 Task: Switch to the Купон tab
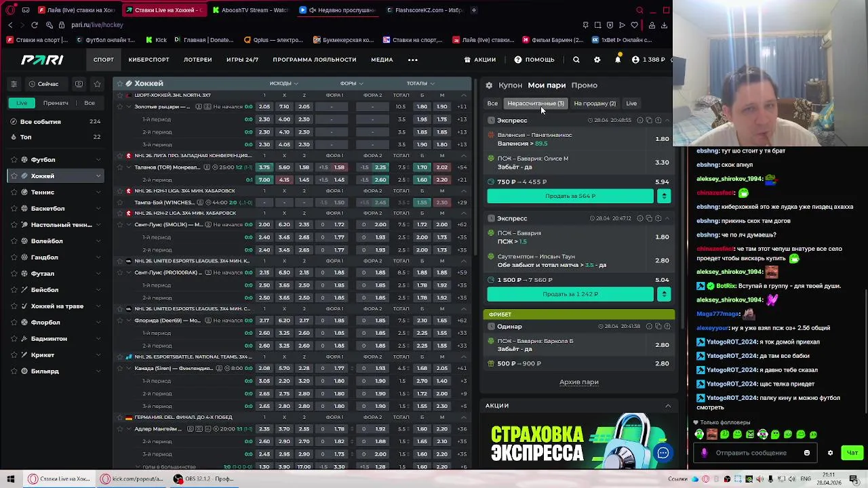tap(510, 85)
